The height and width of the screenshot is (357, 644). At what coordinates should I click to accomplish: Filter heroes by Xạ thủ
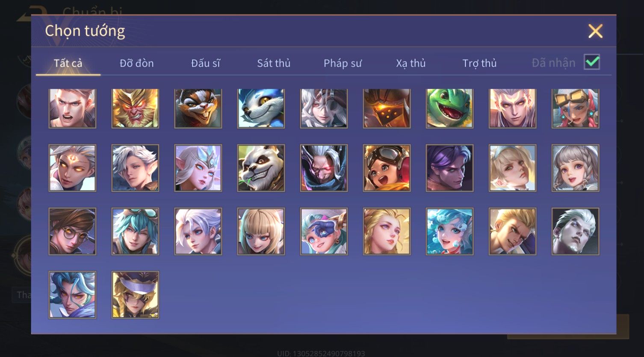(411, 63)
